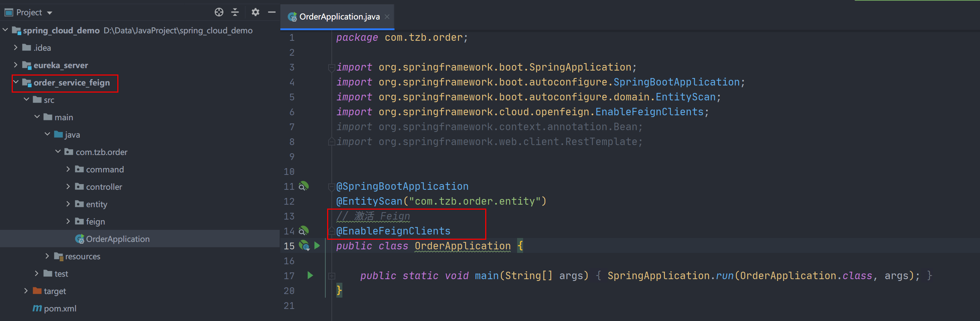This screenshot has width=980, height=321.
Task: Run the main method from line 17
Action: point(310,275)
